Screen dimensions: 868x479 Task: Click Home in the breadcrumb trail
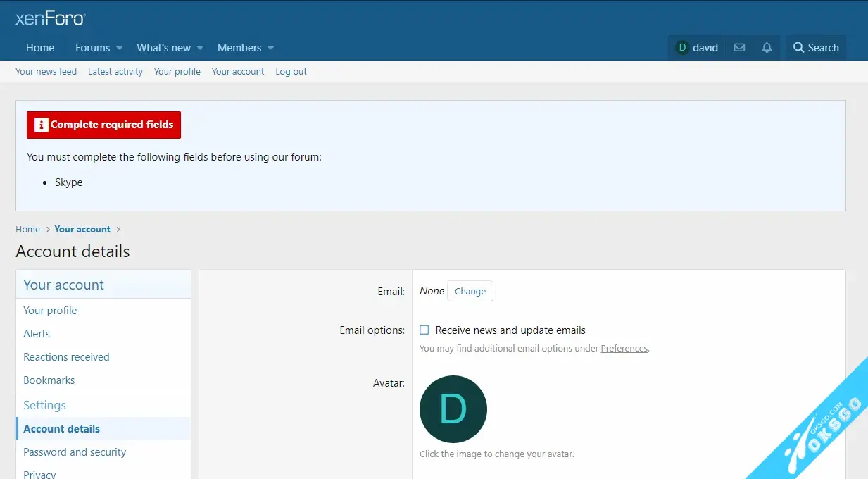[27, 230]
